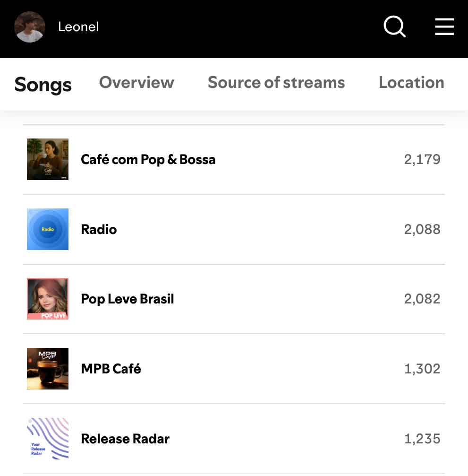Open the search magnifier icon

395,27
